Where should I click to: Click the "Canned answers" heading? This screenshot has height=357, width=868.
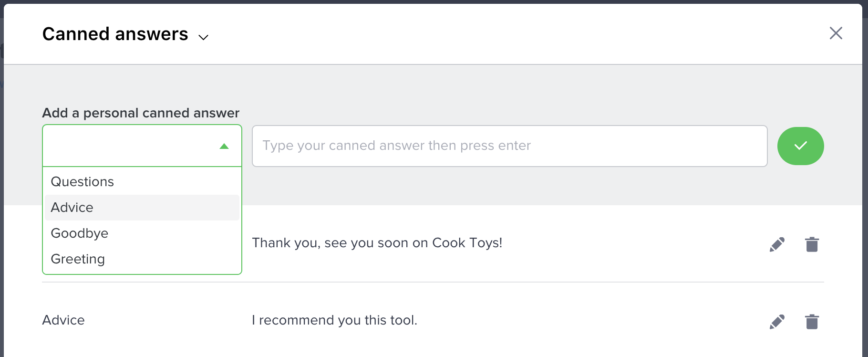pyautogui.click(x=115, y=34)
